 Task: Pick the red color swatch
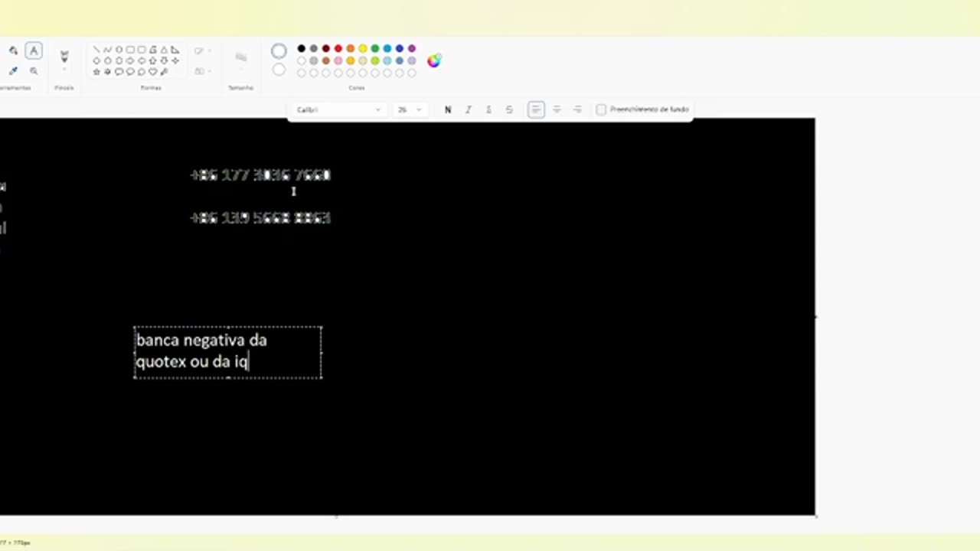click(338, 48)
